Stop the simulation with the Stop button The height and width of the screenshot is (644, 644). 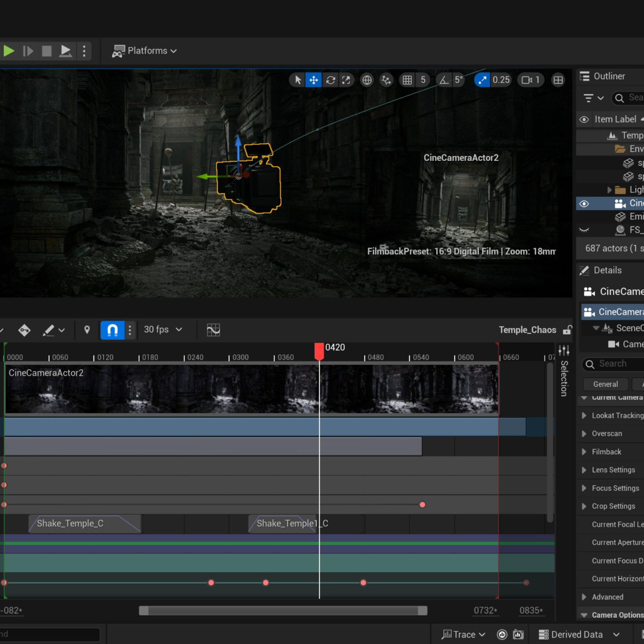47,51
